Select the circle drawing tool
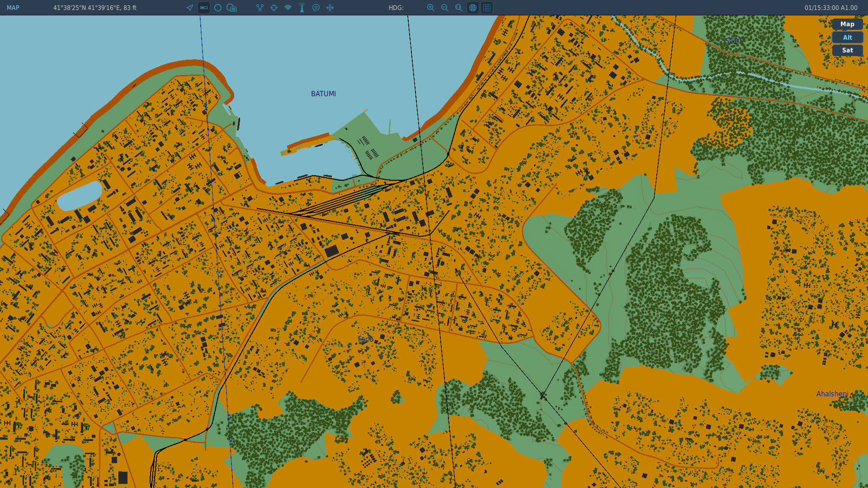Screen dimensions: 868x488 [x=218, y=8]
